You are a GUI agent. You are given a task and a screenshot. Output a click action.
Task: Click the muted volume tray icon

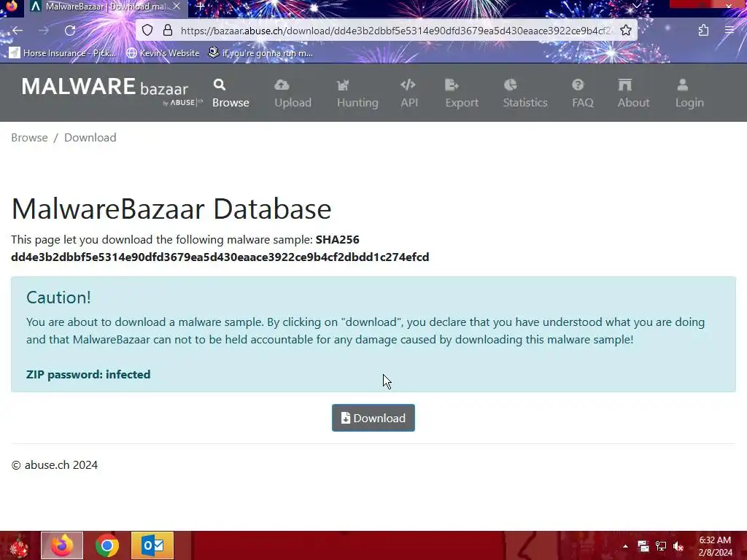click(678, 546)
